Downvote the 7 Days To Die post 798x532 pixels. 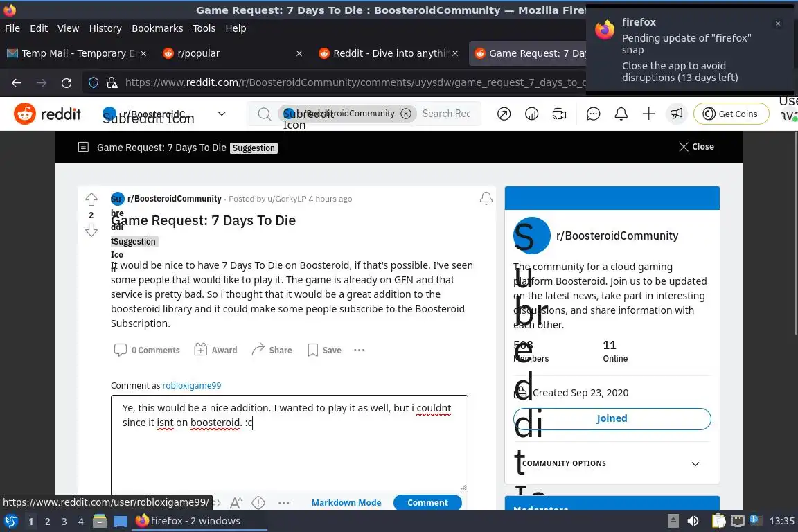[91, 231]
